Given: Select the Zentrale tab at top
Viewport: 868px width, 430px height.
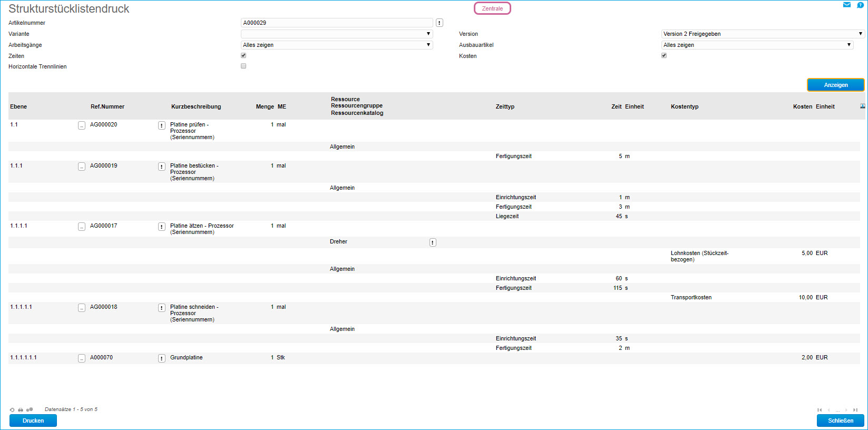Looking at the screenshot, I should point(492,8).
